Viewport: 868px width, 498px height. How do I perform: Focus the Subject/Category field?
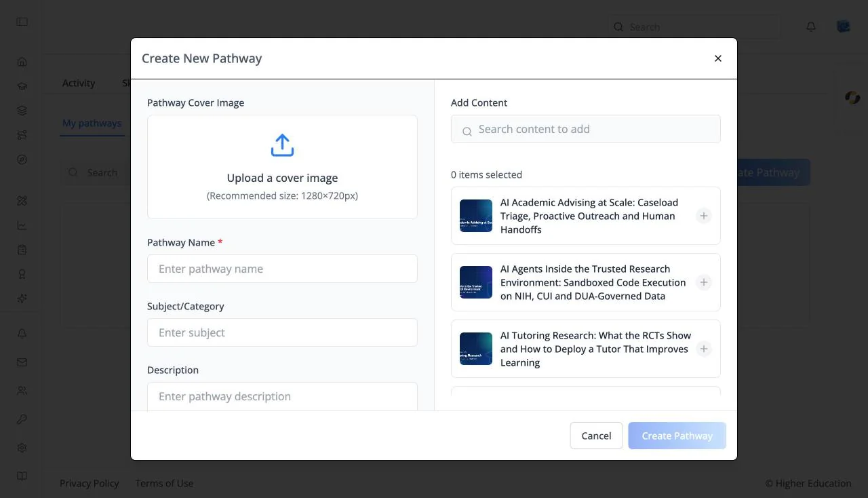click(282, 332)
